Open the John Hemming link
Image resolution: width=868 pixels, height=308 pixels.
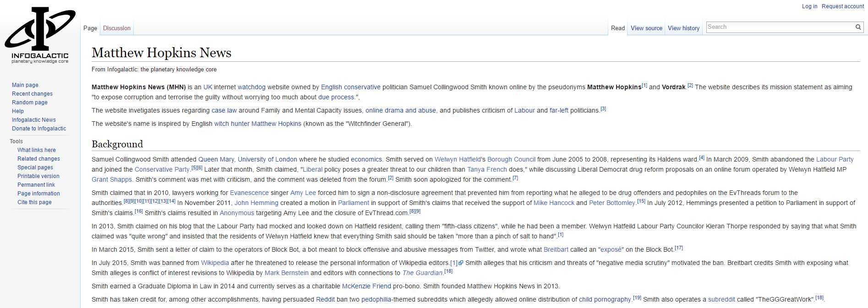pos(257,203)
